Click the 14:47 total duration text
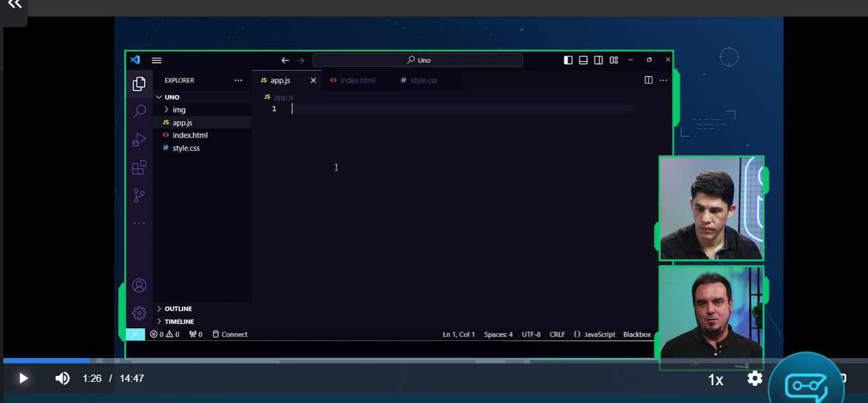 click(131, 379)
